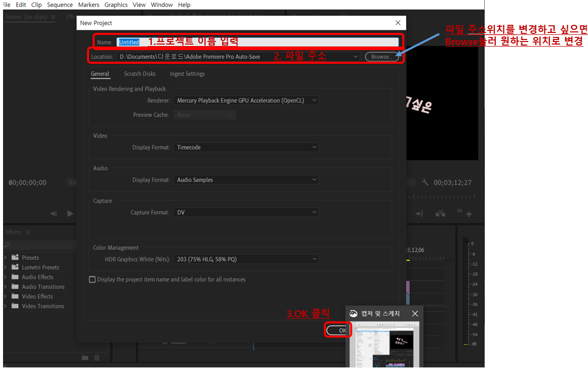Image resolution: width=588 pixels, height=373 pixels.
Task: Click the Effects panel title tab
Action: point(13,232)
